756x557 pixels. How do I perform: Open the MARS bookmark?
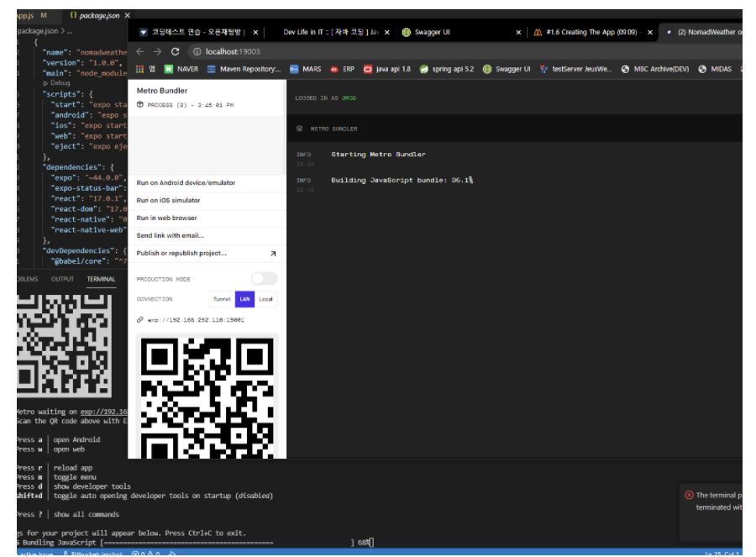[x=305, y=69]
